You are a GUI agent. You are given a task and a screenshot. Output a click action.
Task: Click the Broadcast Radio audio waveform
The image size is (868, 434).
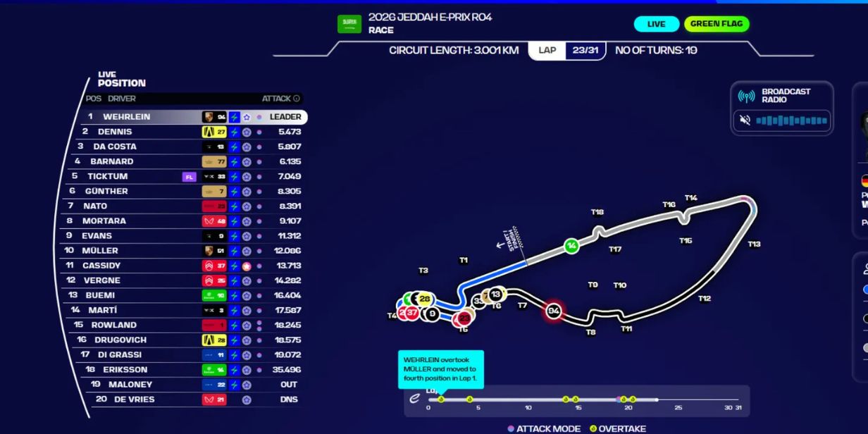coord(790,120)
